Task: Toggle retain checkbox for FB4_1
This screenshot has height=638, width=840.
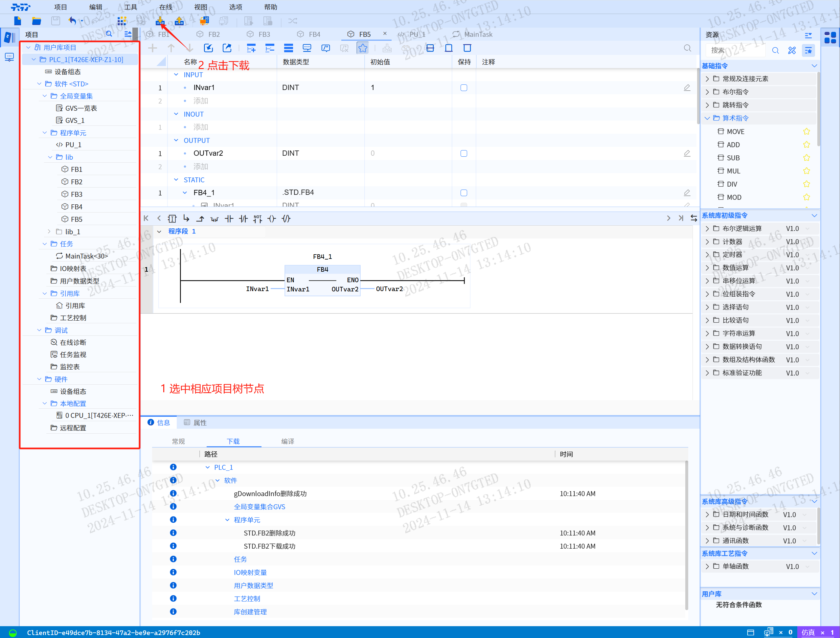Action: pos(464,193)
